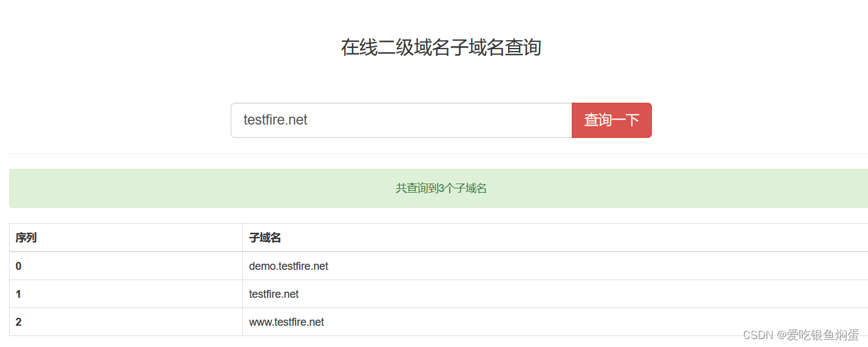The height and width of the screenshot is (347, 868).
Task: Click index 2 in the 序列 column
Action: coord(19,322)
